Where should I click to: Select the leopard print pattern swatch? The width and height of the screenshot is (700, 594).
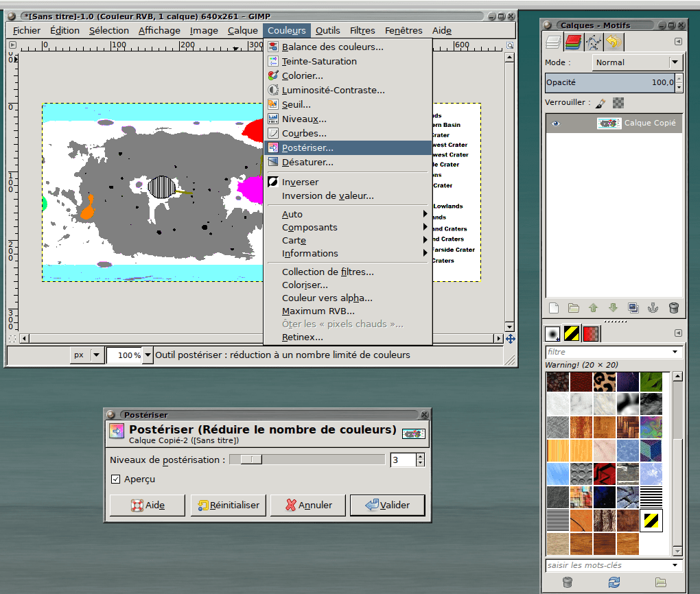605,382
